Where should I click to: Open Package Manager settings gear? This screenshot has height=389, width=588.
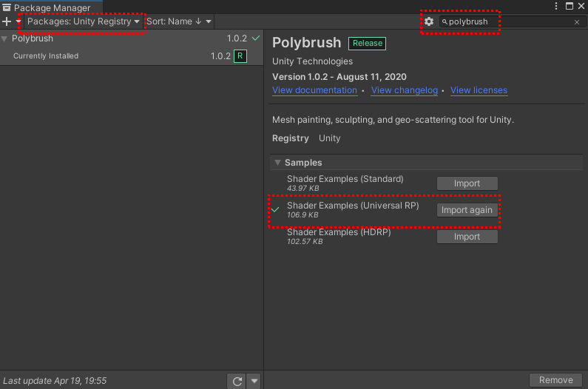pyautogui.click(x=429, y=21)
